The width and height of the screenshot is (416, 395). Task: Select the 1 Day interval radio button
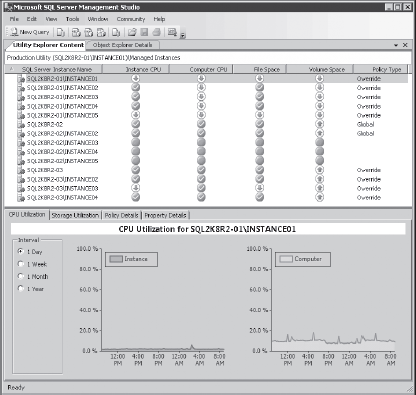[21, 251]
